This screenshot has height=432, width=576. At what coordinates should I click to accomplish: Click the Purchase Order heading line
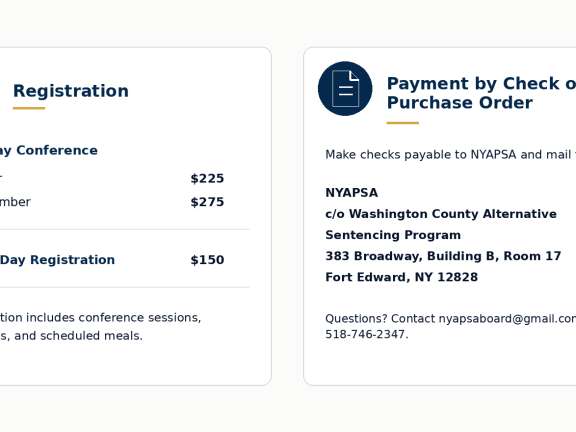point(460,102)
